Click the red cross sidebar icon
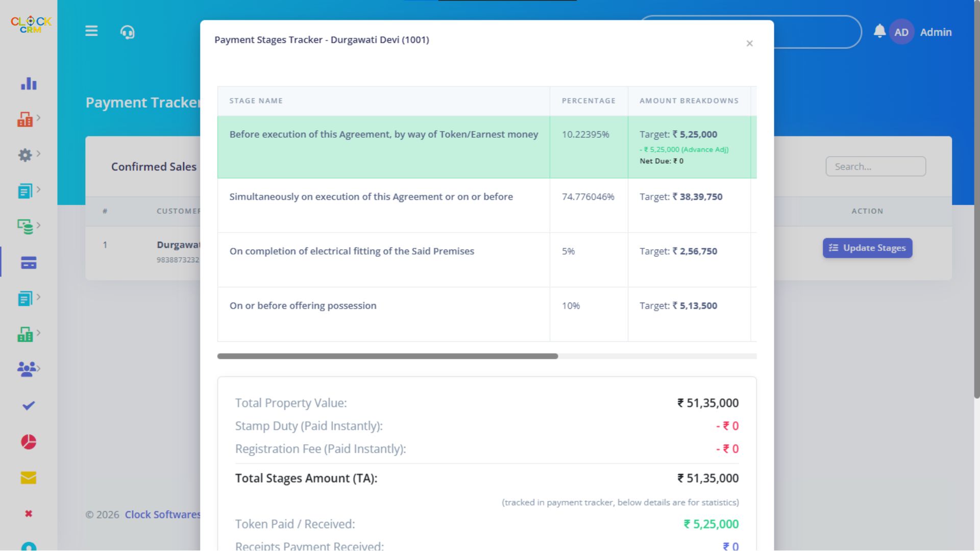 [x=29, y=514]
